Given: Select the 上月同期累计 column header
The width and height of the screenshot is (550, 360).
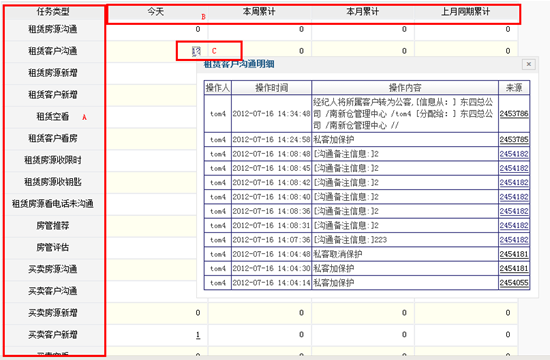Looking at the screenshot, I should point(465,12).
